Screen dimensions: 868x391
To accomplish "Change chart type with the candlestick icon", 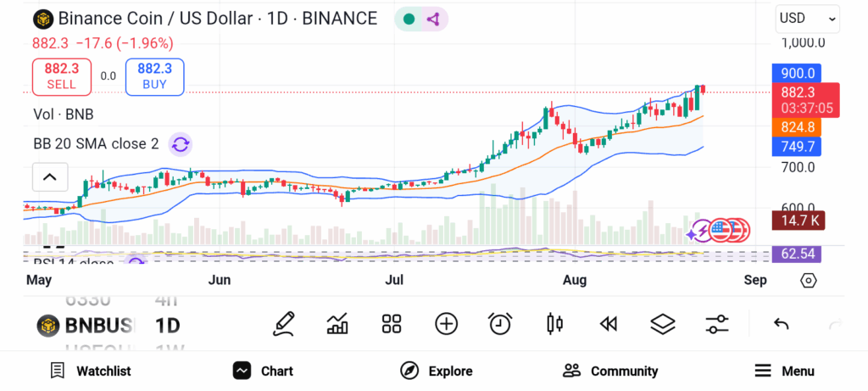I will pos(555,324).
